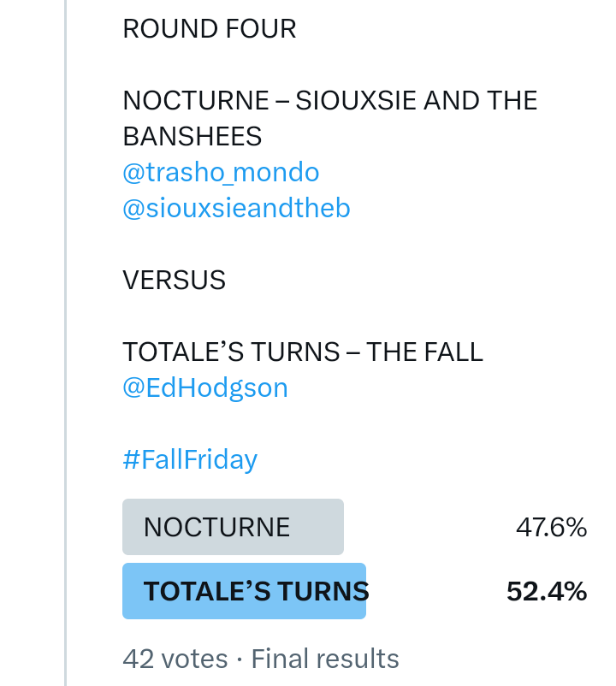
Task: Click the 52.4% winning percentage
Action: (x=546, y=591)
